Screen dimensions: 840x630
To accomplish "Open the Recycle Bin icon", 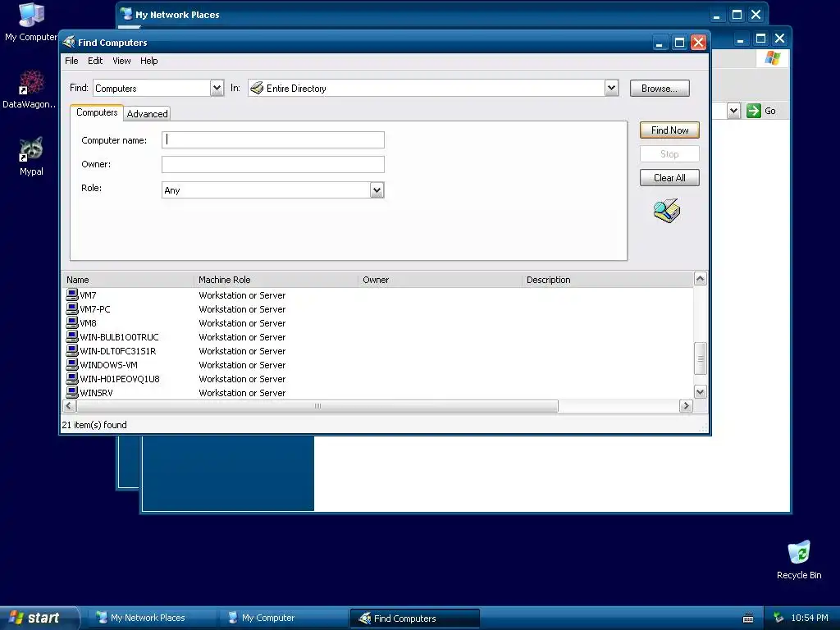I will tap(799, 559).
